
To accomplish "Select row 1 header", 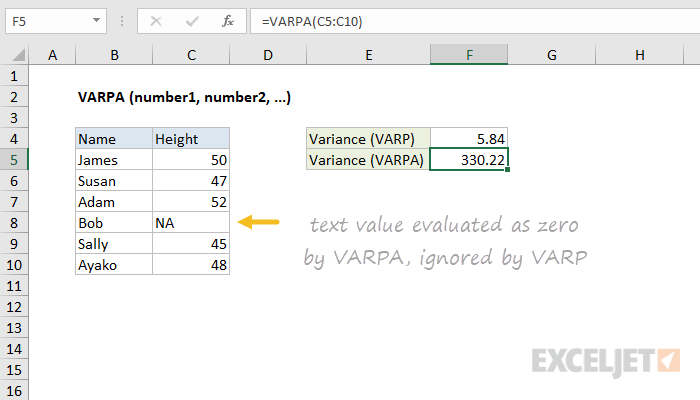I will 14,76.
